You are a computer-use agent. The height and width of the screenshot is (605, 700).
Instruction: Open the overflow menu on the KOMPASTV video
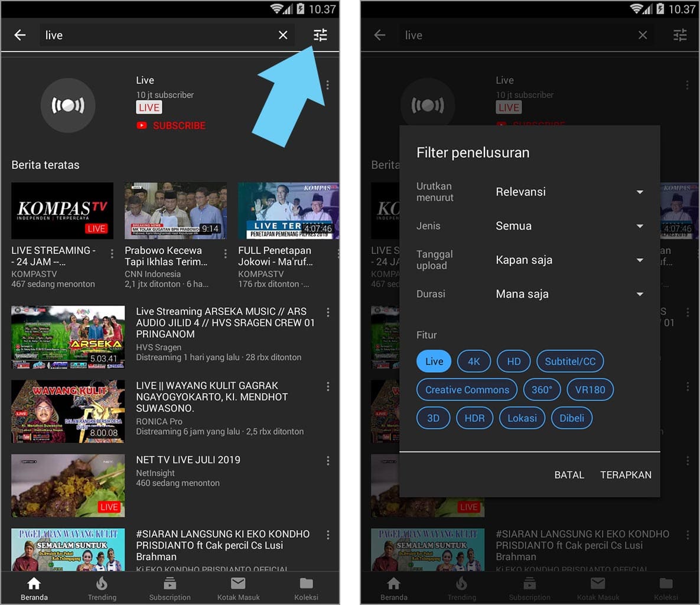pyautogui.click(x=112, y=253)
